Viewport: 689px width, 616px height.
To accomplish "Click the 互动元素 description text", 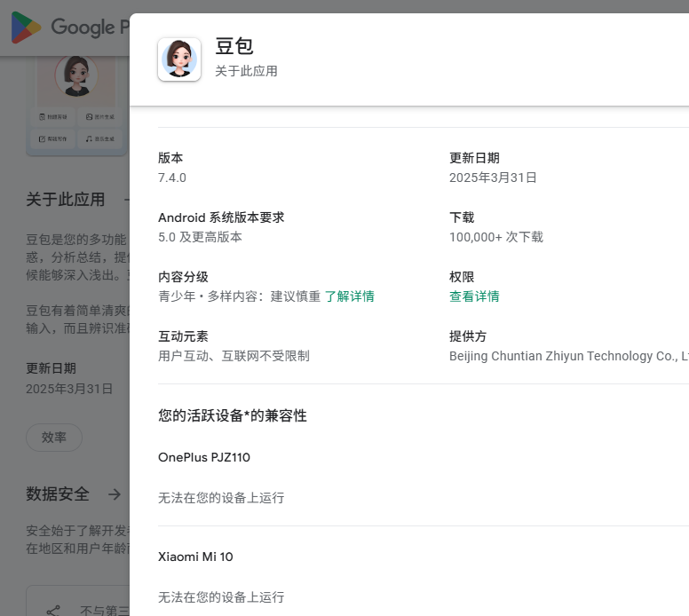I will point(234,356).
